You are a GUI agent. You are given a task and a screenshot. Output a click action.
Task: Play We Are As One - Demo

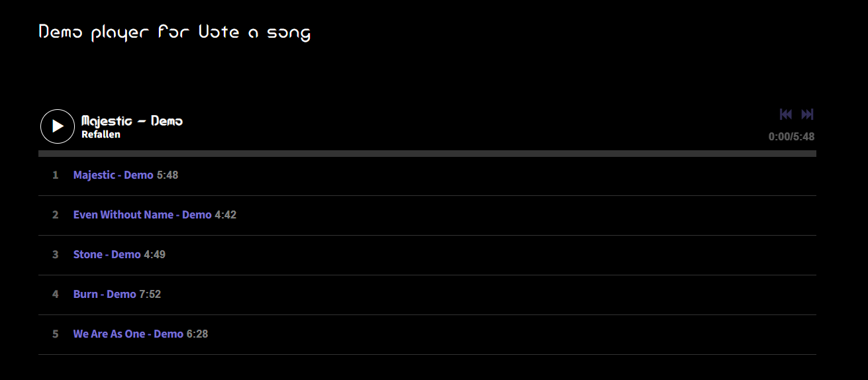[128, 334]
